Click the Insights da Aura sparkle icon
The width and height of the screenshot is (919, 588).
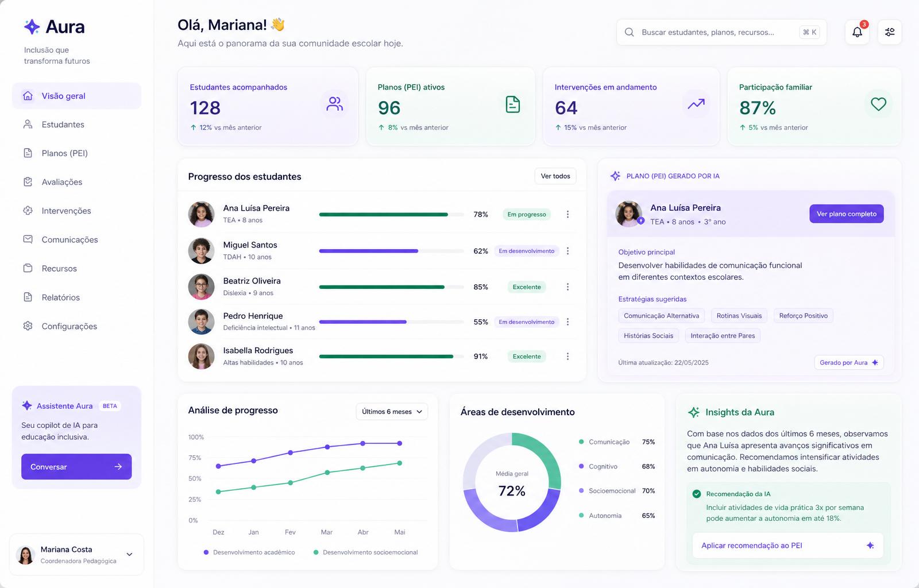694,412
